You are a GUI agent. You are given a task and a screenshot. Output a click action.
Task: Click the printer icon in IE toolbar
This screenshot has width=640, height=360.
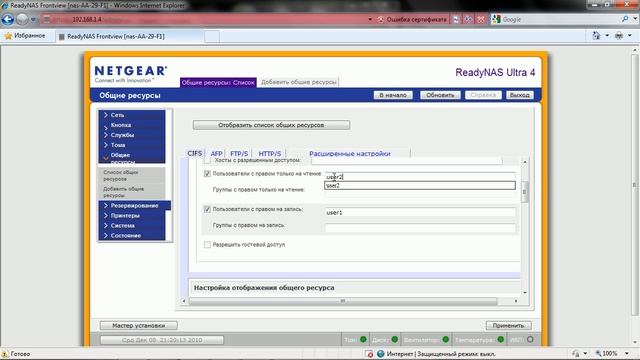[619, 36]
